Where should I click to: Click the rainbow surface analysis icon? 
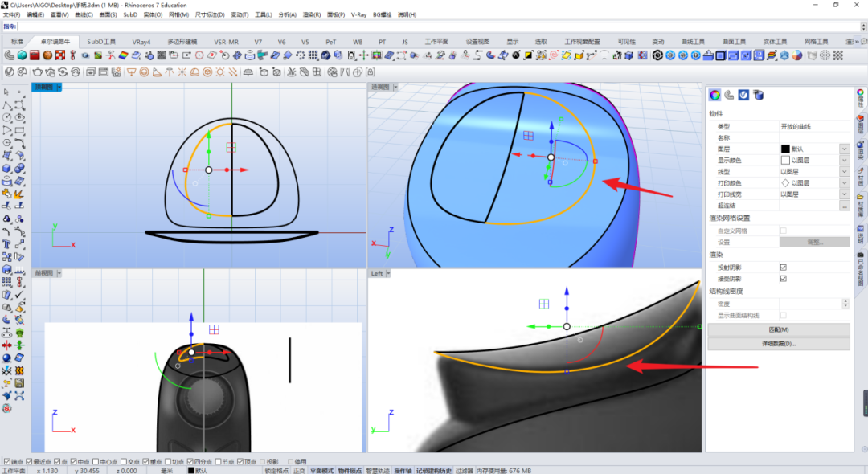[x=124, y=55]
